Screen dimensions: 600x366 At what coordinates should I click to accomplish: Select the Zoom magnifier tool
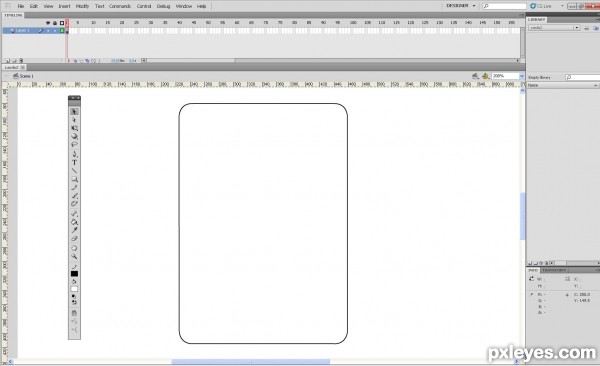[x=74, y=256]
